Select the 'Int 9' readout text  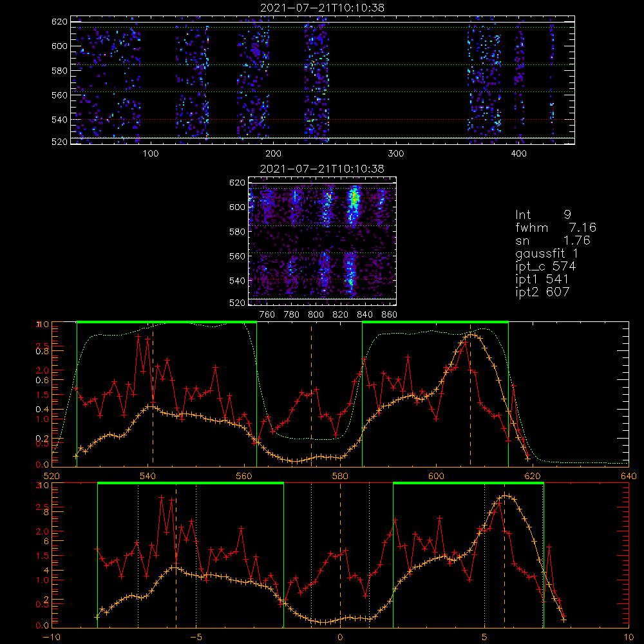(543, 215)
